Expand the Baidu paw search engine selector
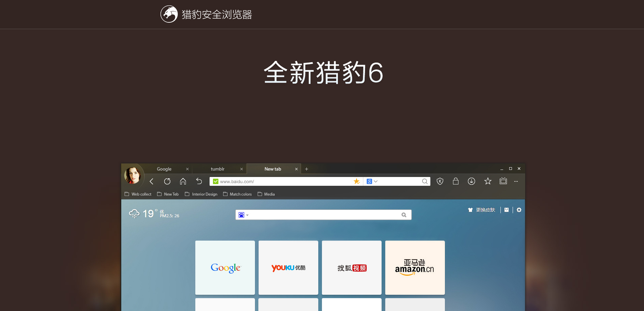Image resolution: width=644 pixels, height=311 pixels. (243, 215)
